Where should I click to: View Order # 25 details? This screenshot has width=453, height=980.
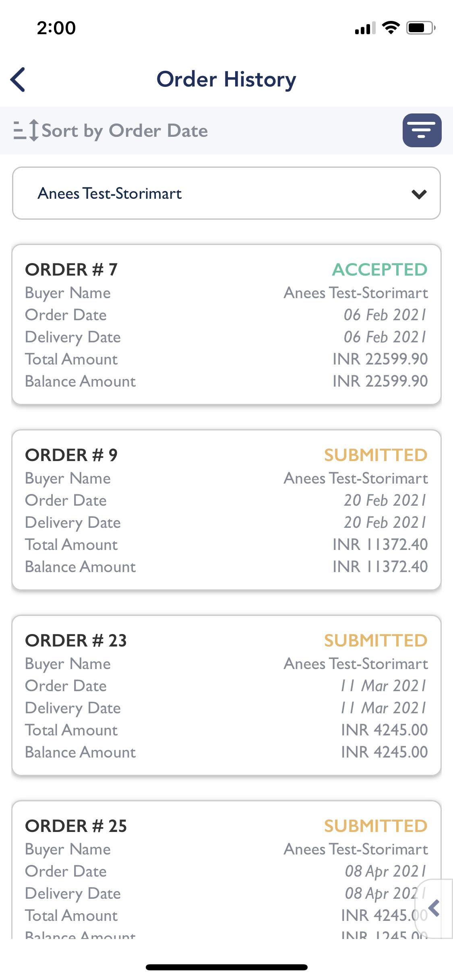(226, 870)
